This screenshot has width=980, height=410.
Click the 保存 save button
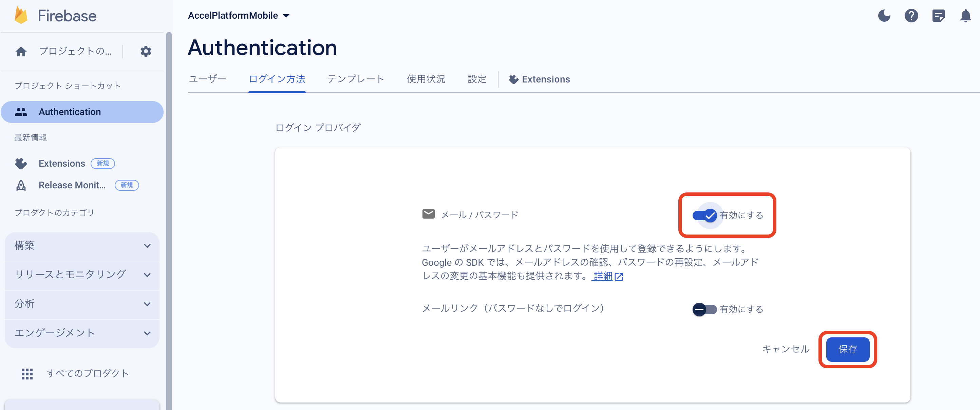[847, 349]
